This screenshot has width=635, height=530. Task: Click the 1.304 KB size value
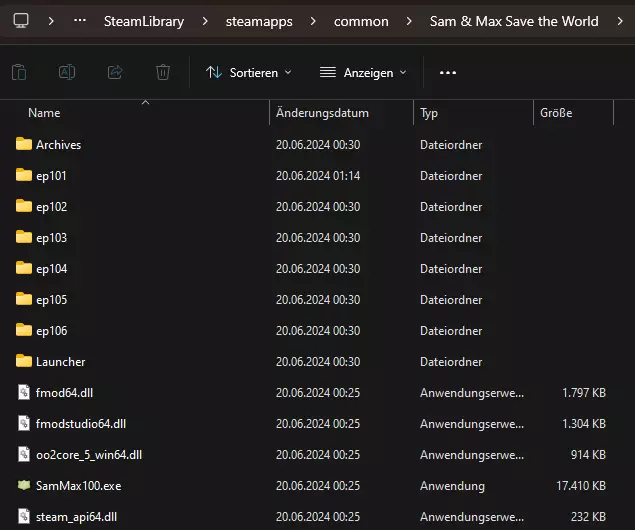(x=584, y=424)
